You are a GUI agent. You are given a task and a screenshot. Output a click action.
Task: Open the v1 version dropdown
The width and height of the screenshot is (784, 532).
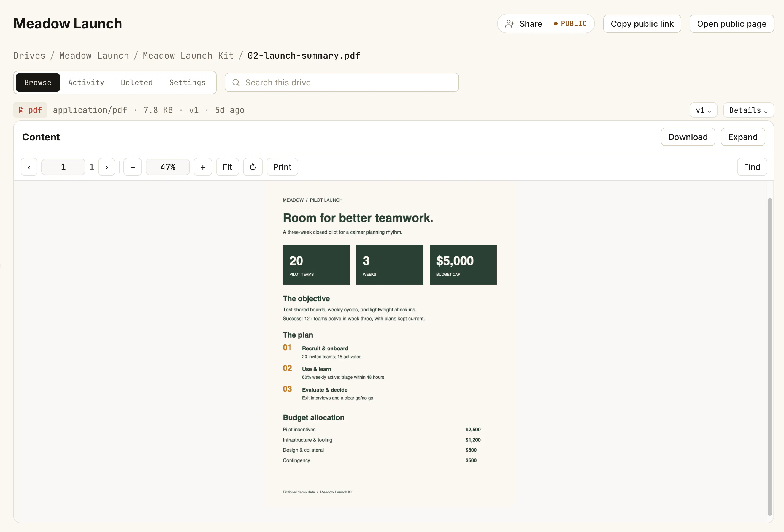coord(703,110)
